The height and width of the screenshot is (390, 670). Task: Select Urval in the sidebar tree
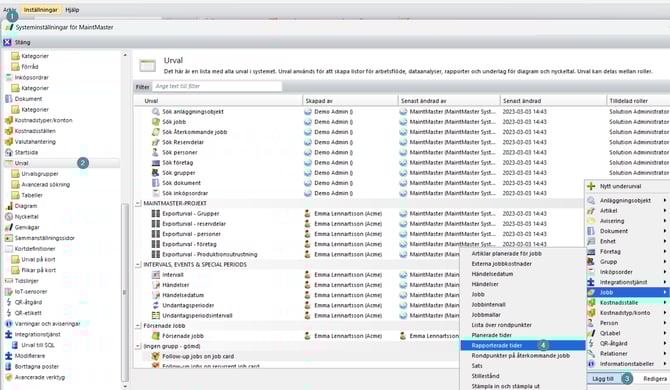(21, 163)
